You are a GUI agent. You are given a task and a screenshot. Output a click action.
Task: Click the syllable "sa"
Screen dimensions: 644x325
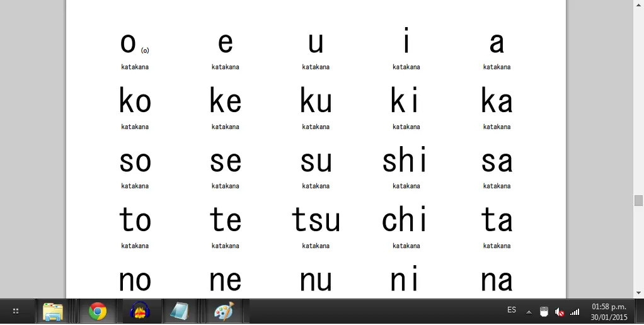click(x=497, y=162)
